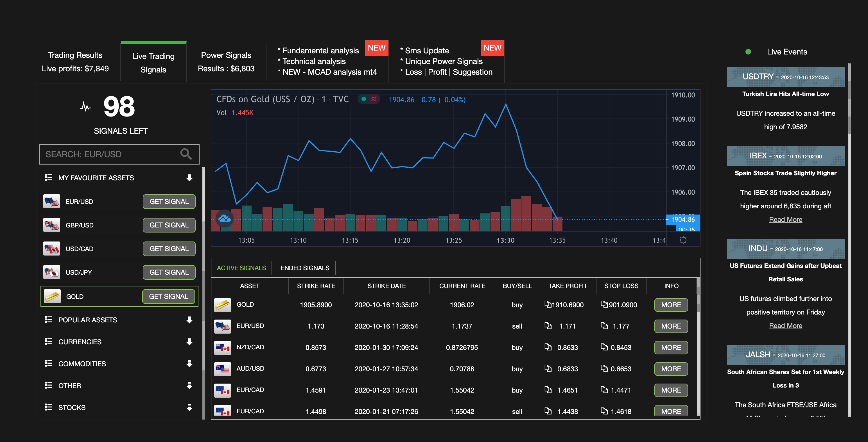Image resolution: width=868 pixels, height=442 pixels.
Task: Select Live Trading Signals tab
Action: click(x=153, y=61)
